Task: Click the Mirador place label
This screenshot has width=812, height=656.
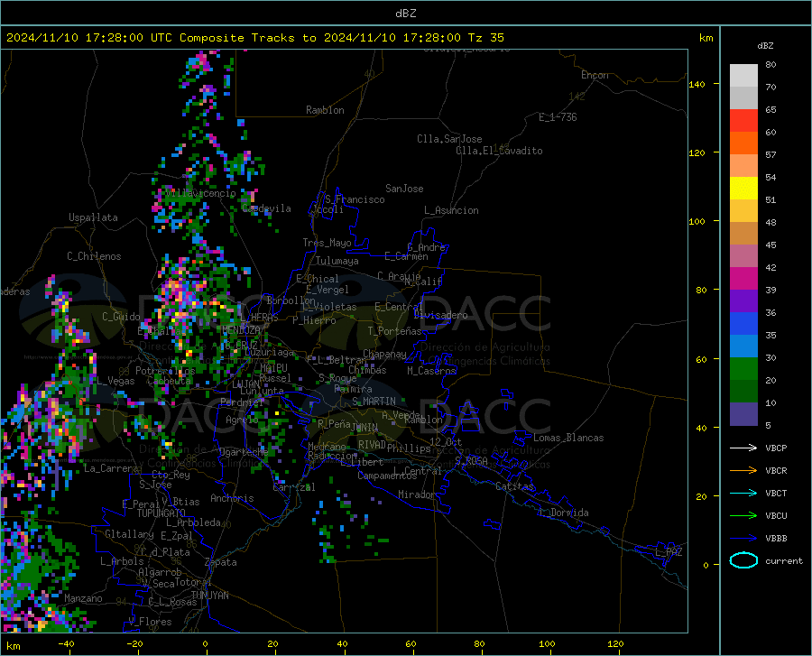Action: click(416, 495)
